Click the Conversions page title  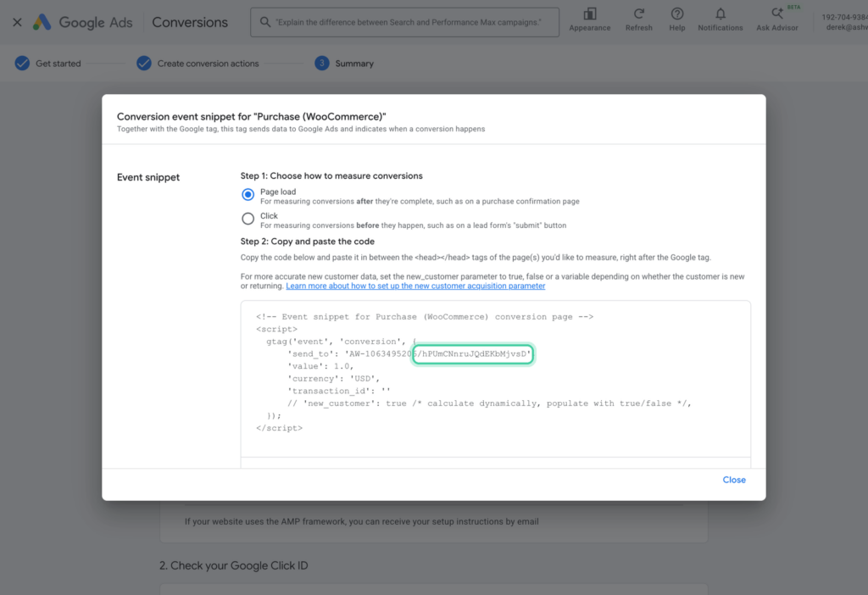click(190, 22)
